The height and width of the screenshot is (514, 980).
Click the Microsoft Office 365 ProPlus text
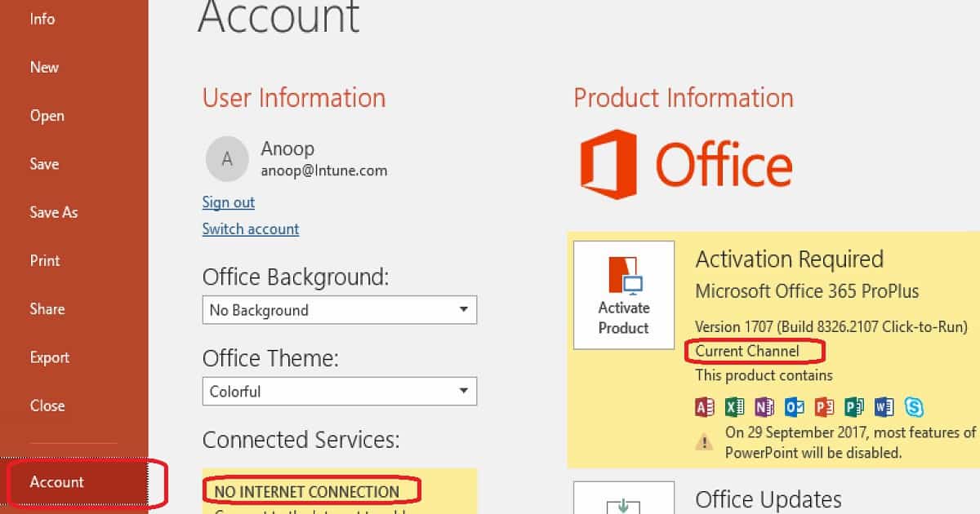click(x=807, y=291)
